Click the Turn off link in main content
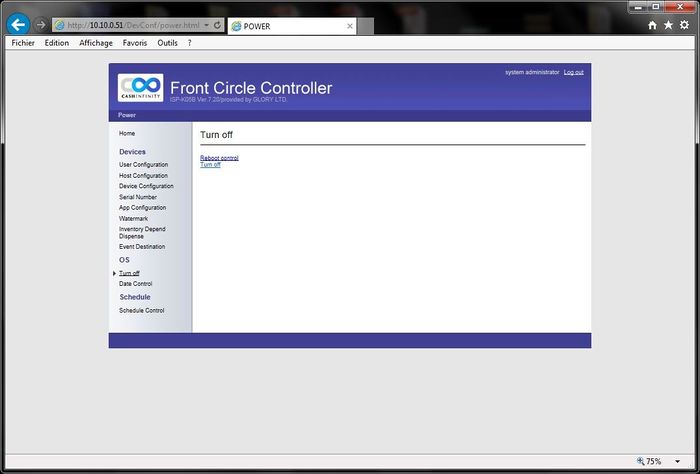700x474 pixels. coord(210,165)
